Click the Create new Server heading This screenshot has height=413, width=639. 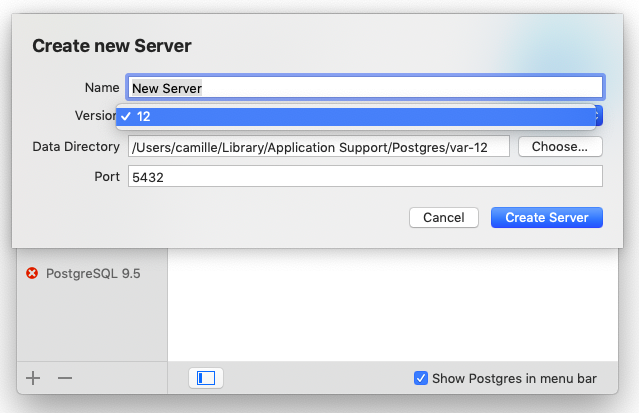(x=112, y=46)
